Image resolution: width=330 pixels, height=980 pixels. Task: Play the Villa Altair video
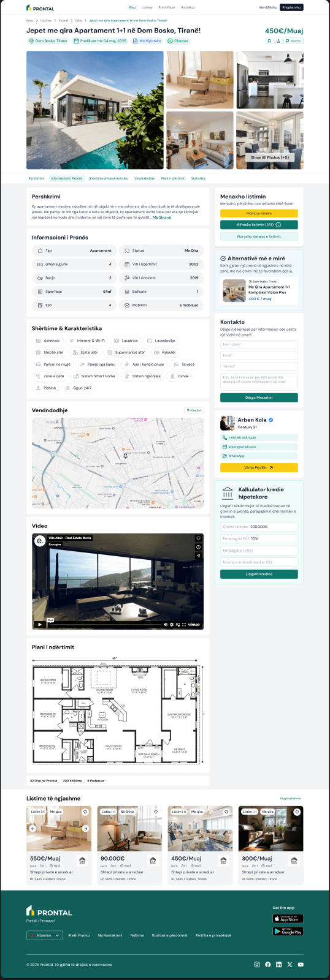(39, 625)
